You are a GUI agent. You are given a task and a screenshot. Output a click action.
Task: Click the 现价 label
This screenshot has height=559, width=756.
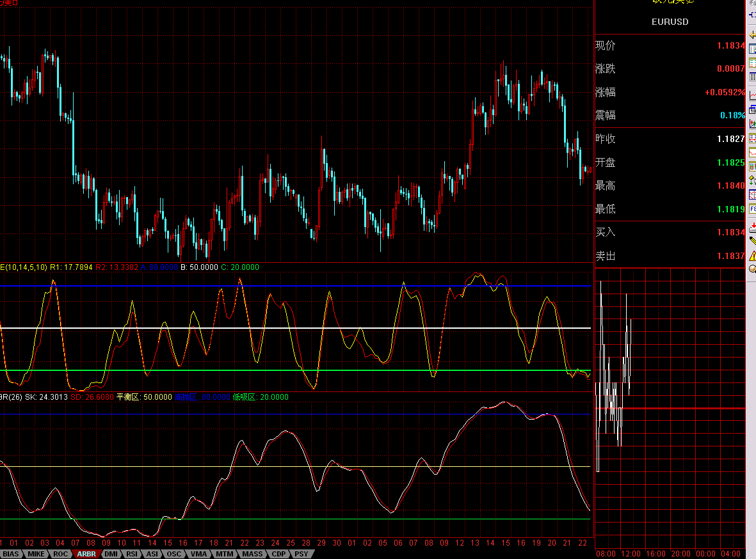coord(605,46)
